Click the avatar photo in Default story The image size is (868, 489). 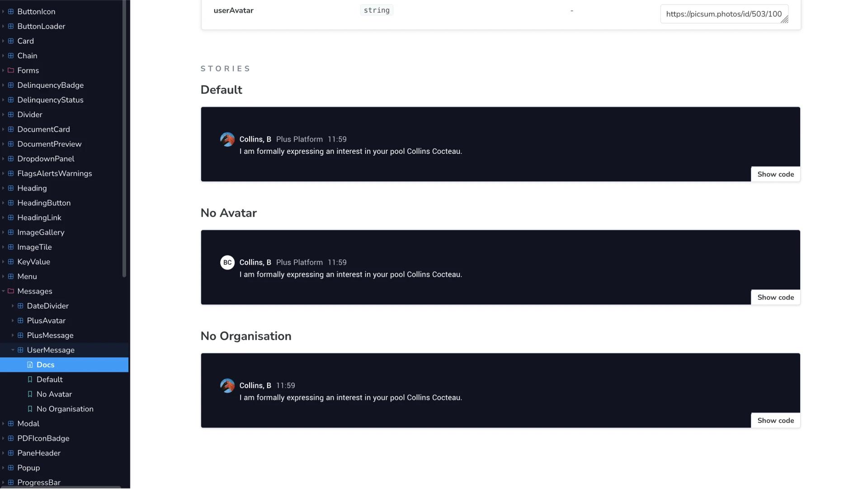pos(227,139)
